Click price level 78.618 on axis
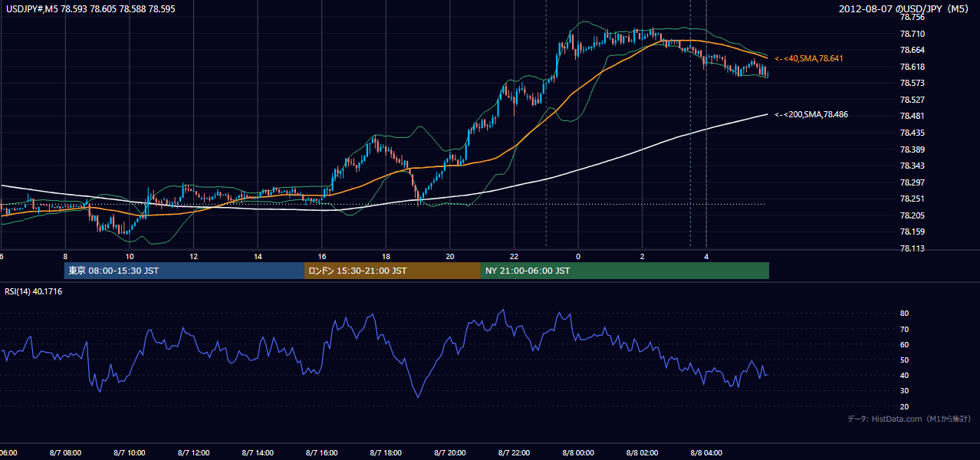 pyautogui.click(x=912, y=67)
